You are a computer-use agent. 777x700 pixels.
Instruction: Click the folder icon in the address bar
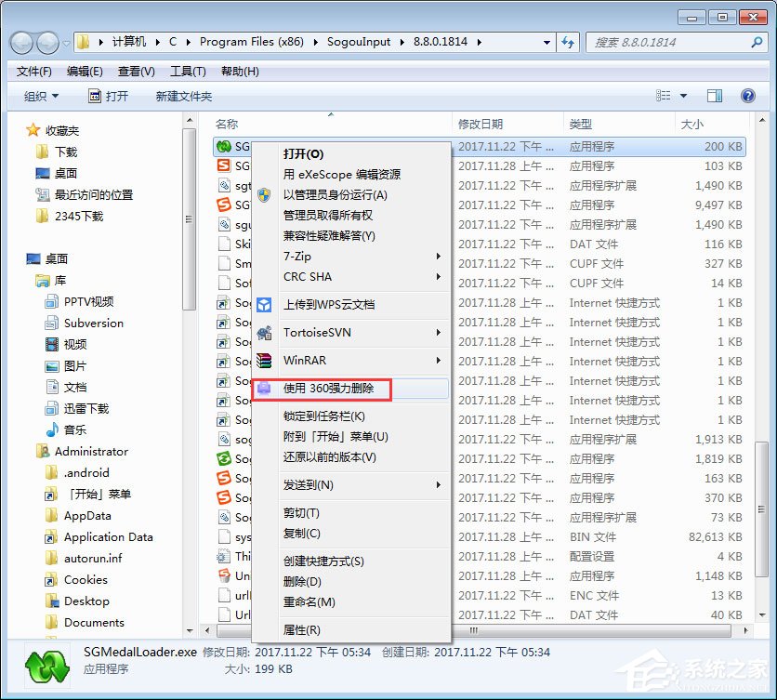[x=84, y=42]
